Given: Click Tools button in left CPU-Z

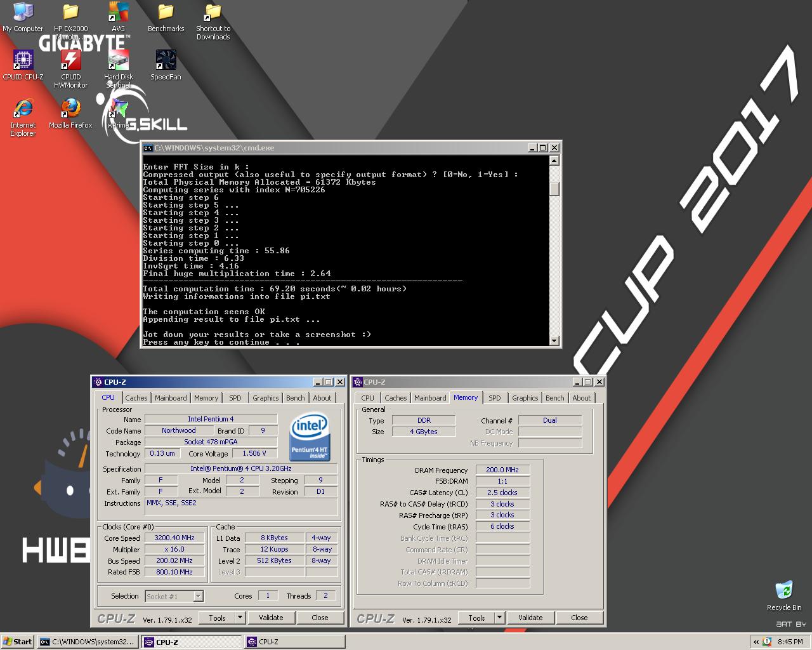Looking at the screenshot, I should tap(217, 618).
